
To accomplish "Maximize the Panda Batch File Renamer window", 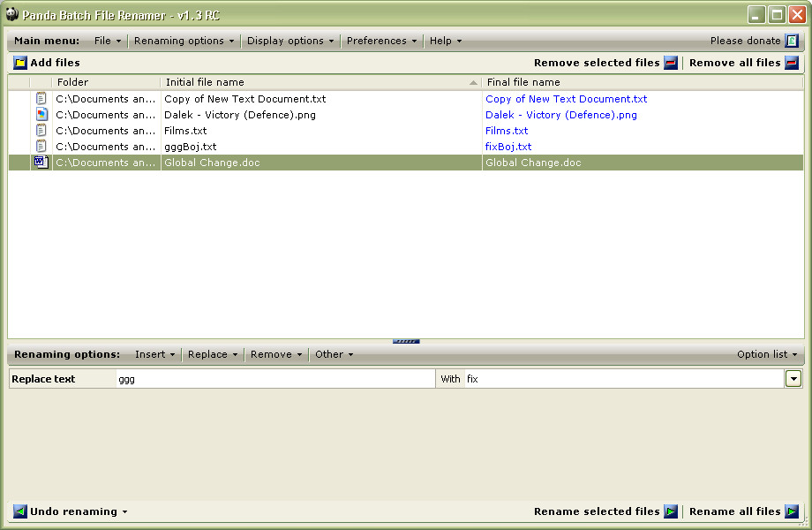I will 777,14.
